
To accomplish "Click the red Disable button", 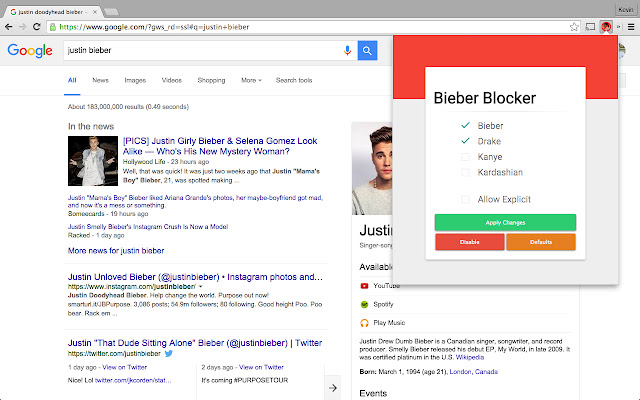I will (469, 242).
